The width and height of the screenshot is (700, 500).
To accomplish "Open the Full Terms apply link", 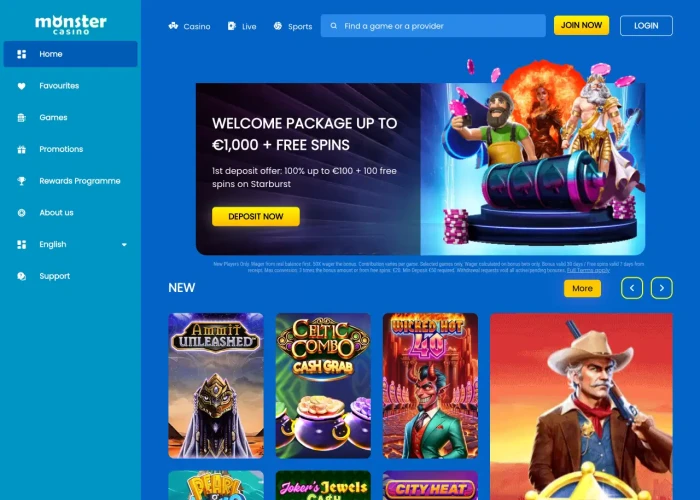I will pos(588,270).
